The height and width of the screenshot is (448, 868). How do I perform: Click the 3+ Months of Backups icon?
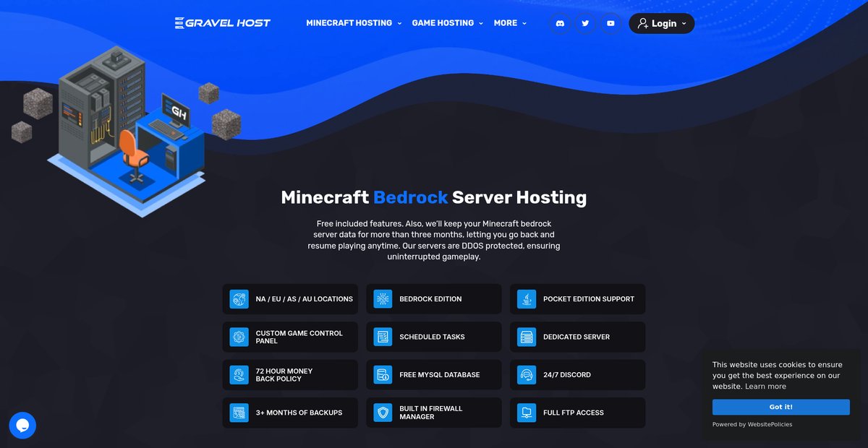239,413
